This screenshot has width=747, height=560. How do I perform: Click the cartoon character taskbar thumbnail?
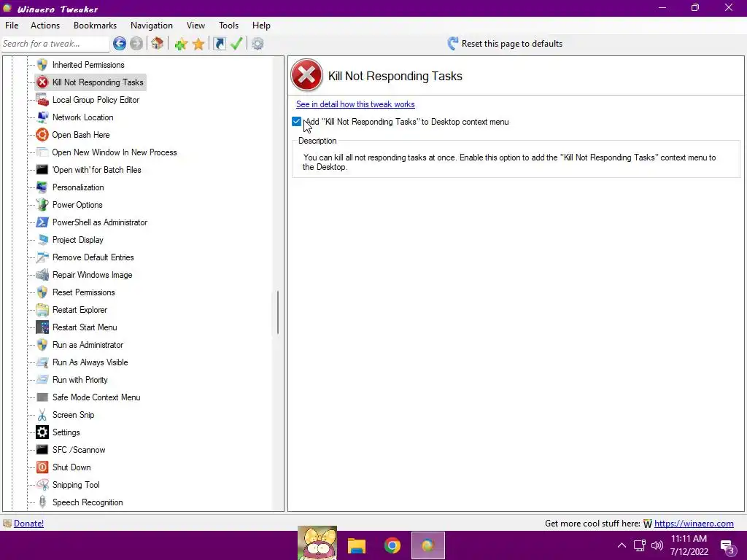coord(317,542)
